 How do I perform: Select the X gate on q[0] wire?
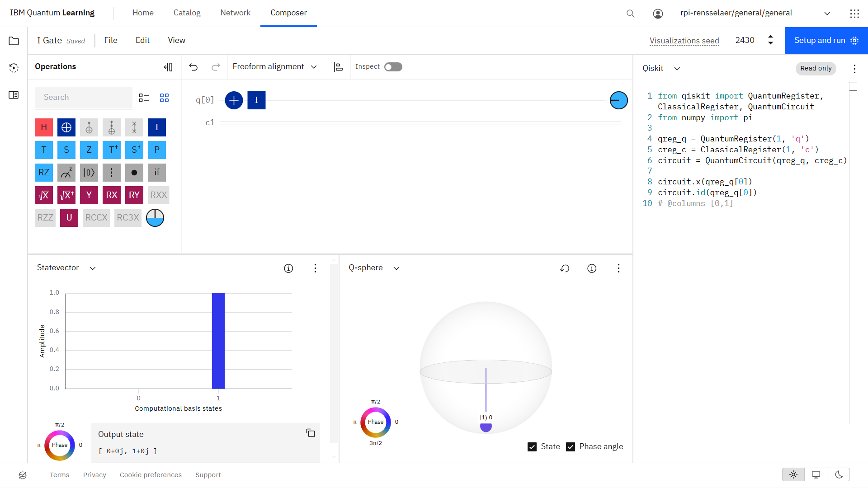[x=234, y=100]
